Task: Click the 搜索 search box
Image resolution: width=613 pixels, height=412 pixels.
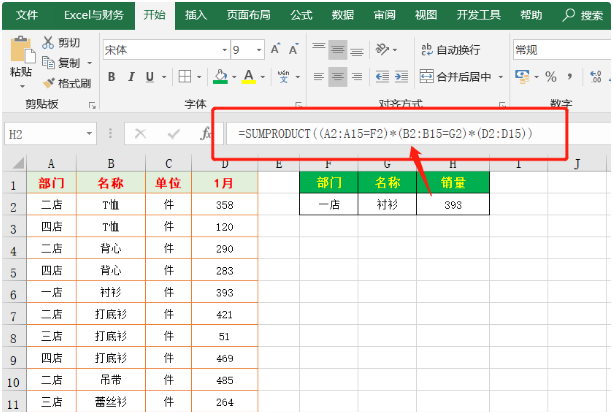Action: coord(583,15)
